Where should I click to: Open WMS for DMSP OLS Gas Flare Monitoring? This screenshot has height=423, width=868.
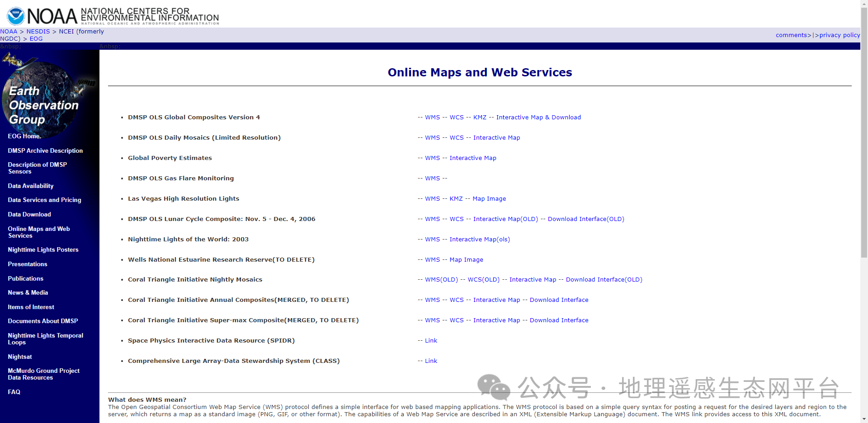coord(432,178)
